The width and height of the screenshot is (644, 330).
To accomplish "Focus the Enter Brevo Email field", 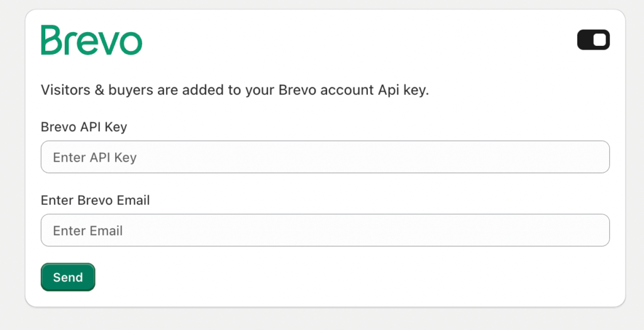I will 325,230.
